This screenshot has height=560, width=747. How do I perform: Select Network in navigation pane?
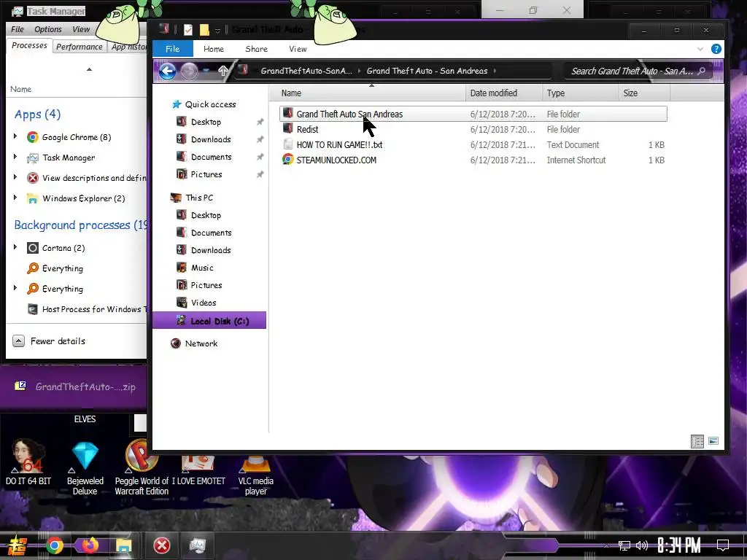coord(201,343)
